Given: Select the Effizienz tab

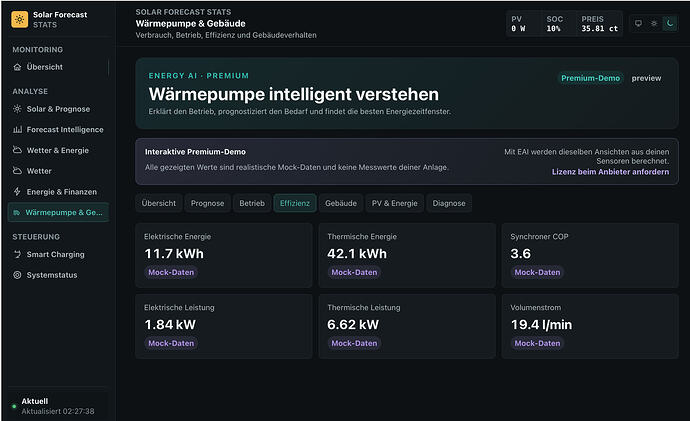Looking at the screenshot, I should pos(295,203).
